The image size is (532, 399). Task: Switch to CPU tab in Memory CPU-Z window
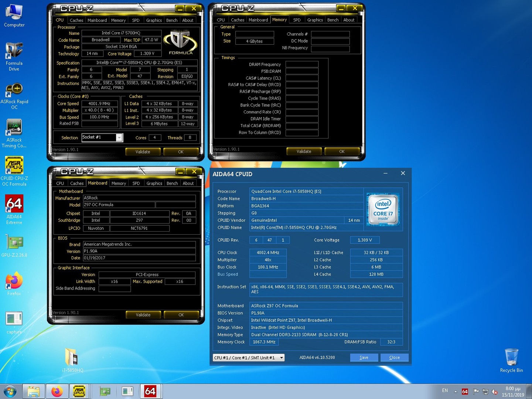221,20
